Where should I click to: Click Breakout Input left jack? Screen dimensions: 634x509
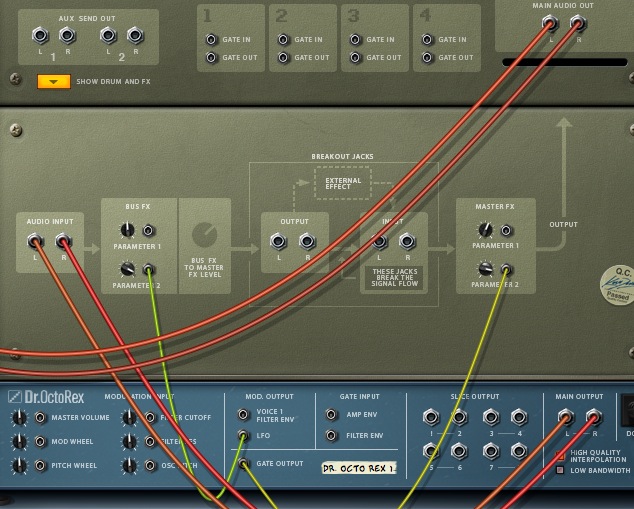379,241
